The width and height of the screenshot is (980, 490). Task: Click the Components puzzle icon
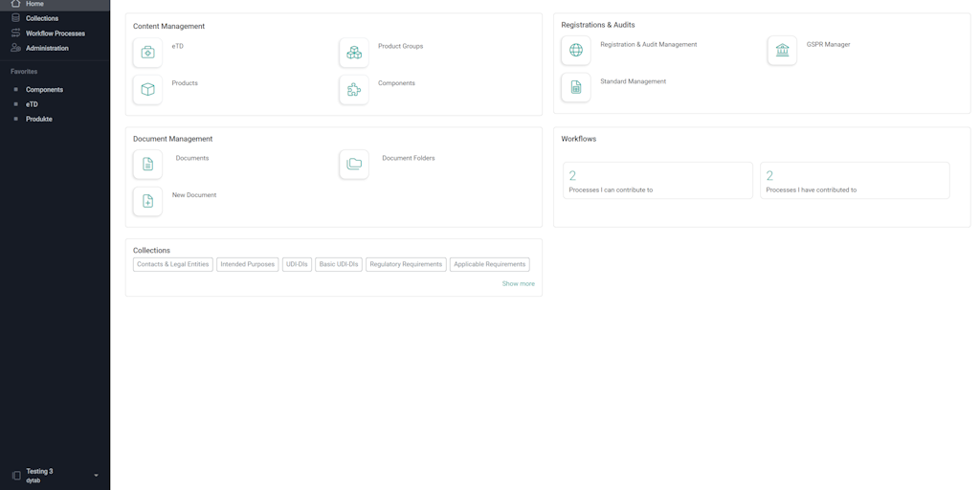(354, 89)
